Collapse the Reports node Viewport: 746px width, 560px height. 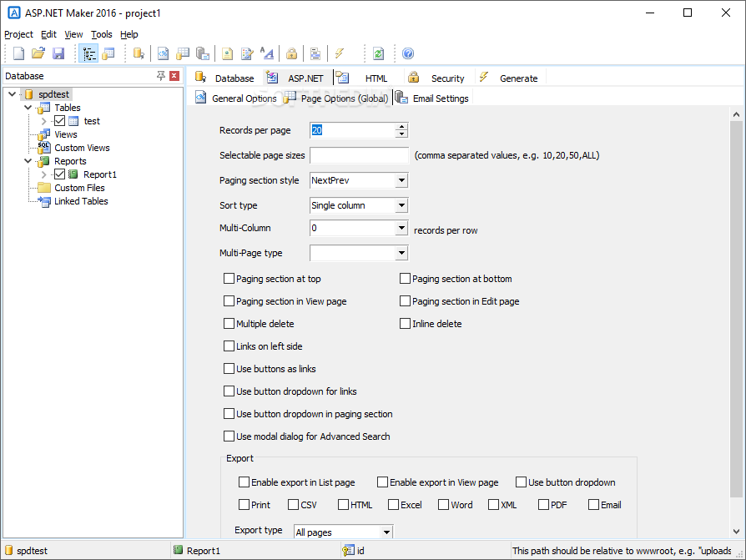(x=28, y=161)
